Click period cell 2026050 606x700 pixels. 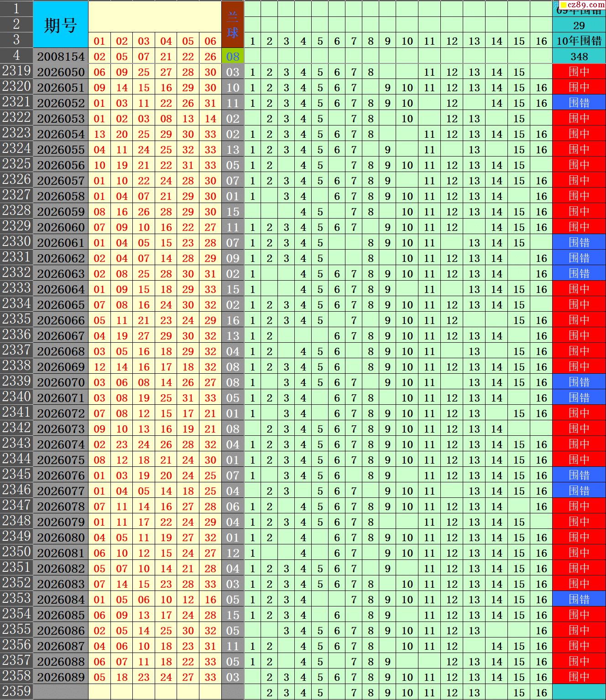click(61, 72)
